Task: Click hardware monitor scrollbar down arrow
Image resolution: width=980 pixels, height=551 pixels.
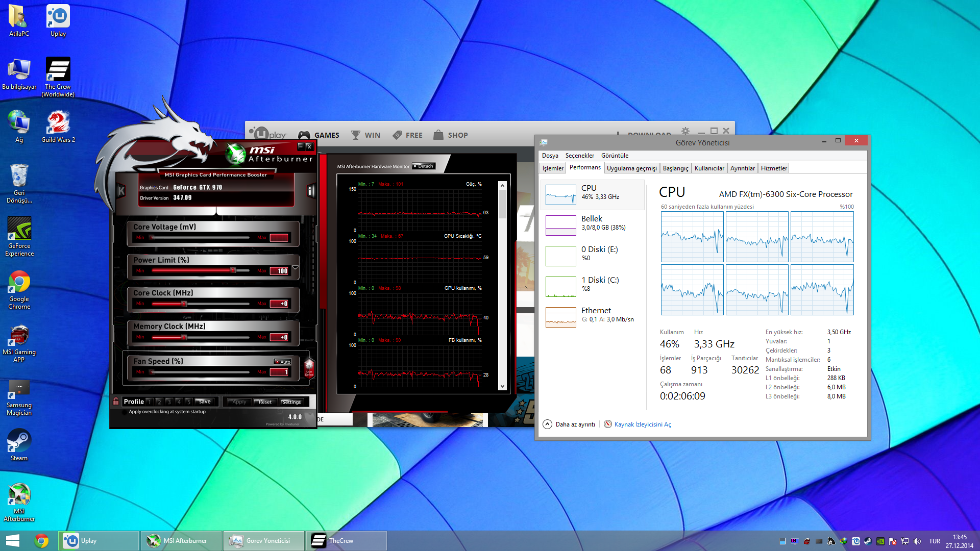Action: coord(502,386)
